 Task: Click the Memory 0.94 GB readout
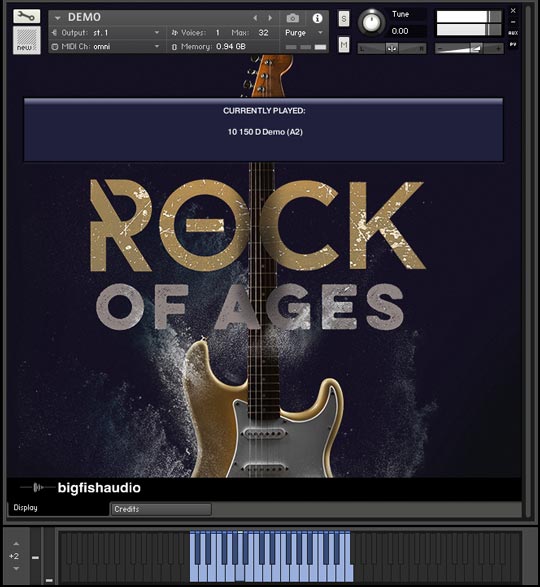tap(231, 47)
